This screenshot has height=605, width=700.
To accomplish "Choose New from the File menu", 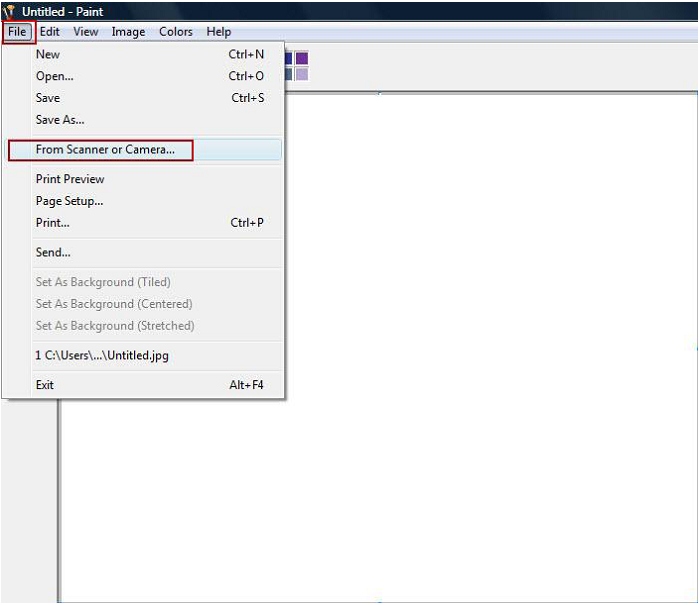I will click(48, 55).
